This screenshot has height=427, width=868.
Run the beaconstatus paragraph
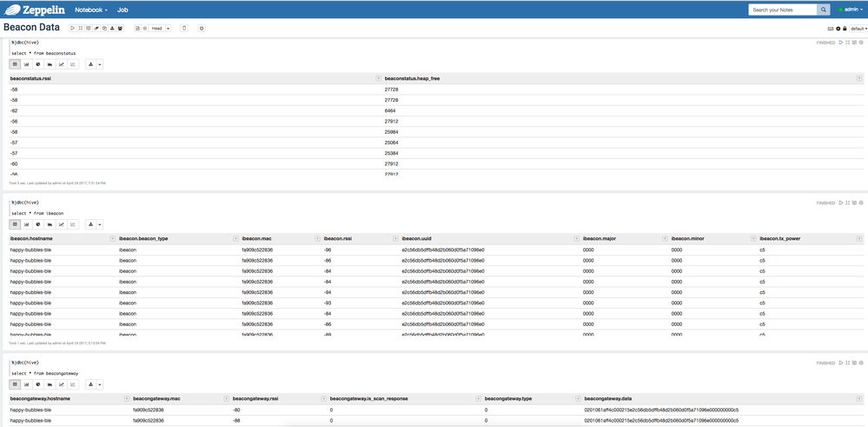(841, 43)
